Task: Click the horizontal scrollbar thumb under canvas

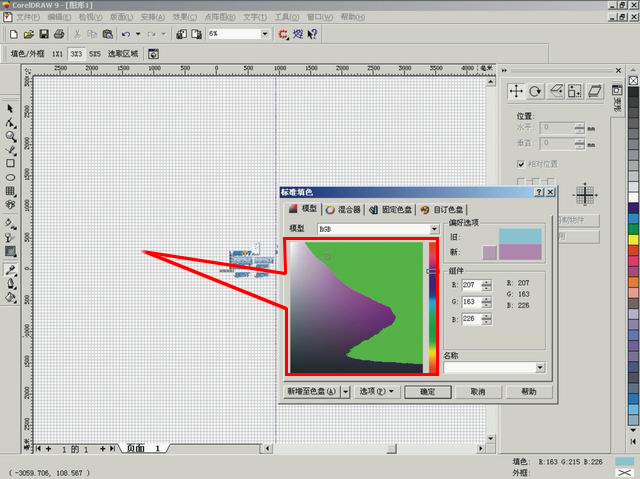Action: [x=391, y=449]
